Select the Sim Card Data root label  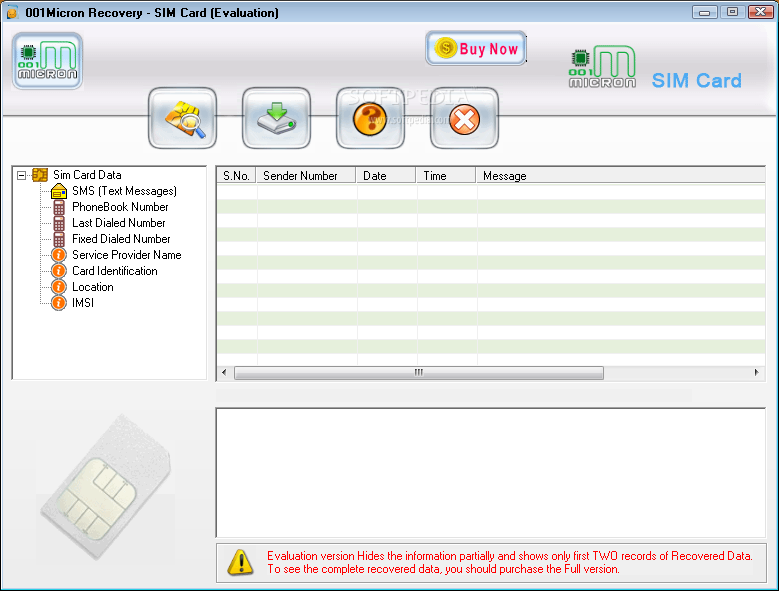(87, 175)
